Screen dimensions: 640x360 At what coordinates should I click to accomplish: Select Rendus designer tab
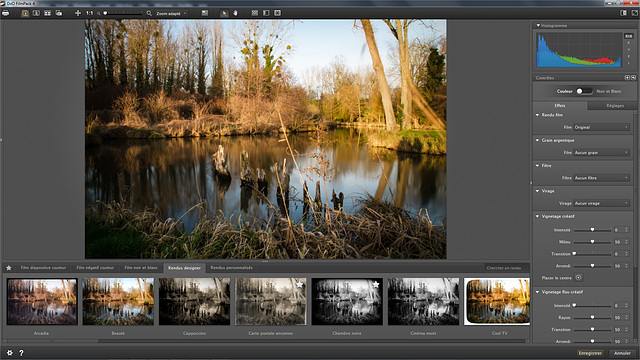coord(184,268)
